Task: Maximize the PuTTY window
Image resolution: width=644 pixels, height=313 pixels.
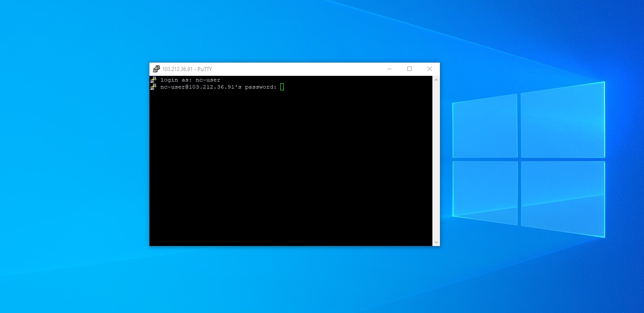Action: [409, 69]
